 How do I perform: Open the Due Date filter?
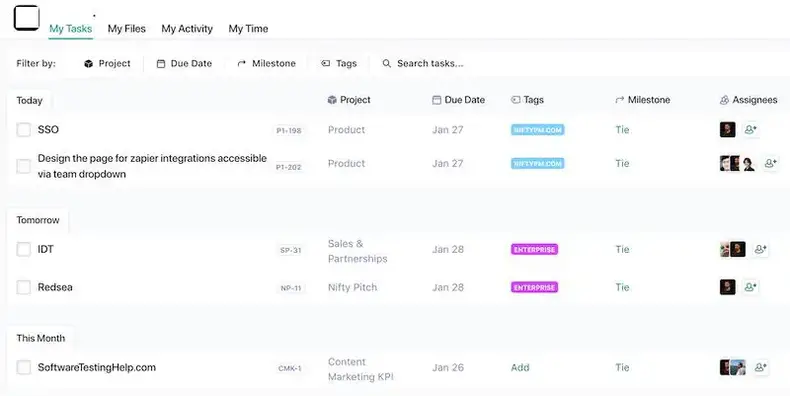[x=184, y=63]
